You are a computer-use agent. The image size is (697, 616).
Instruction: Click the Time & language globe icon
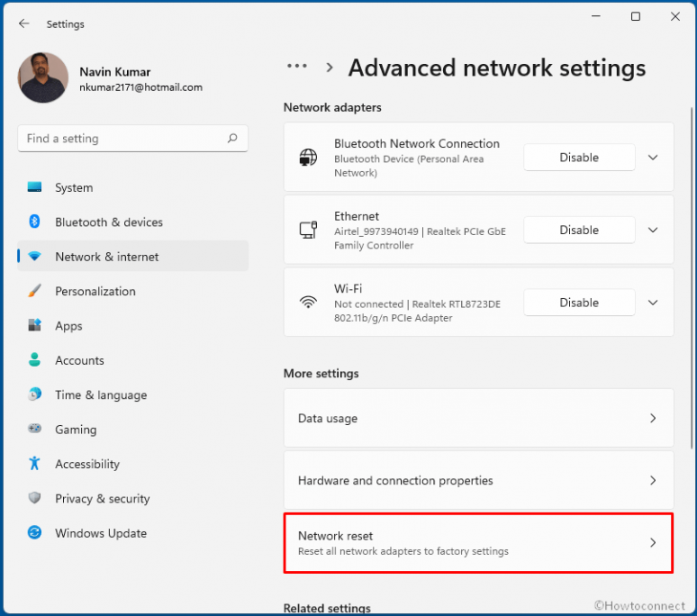[34, 394]
